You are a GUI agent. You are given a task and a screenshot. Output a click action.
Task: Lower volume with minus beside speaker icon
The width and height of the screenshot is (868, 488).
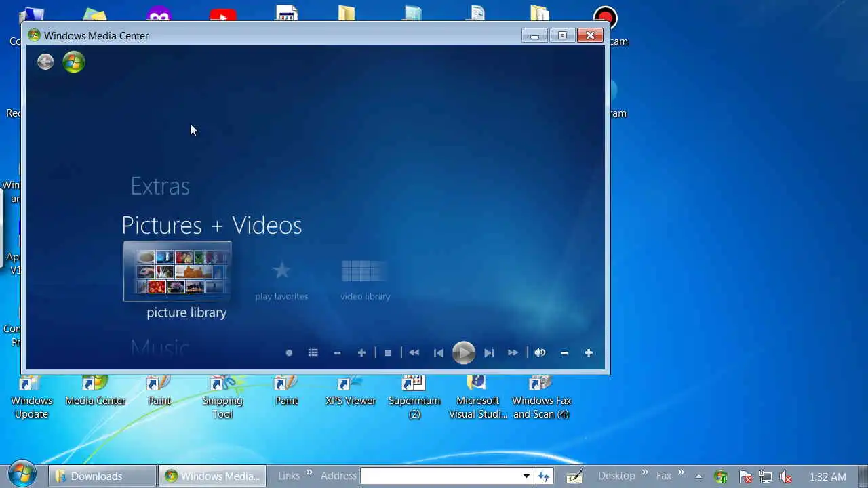point(564,352)
